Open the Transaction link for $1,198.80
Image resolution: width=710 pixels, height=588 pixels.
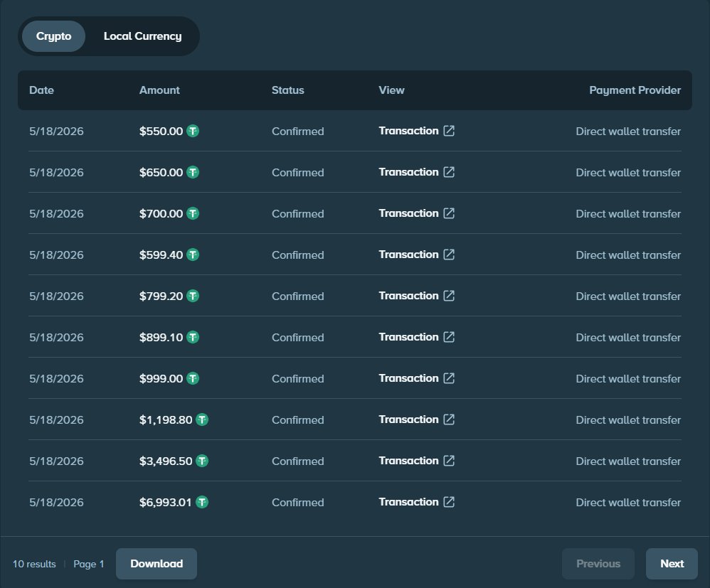click(408, 419)
